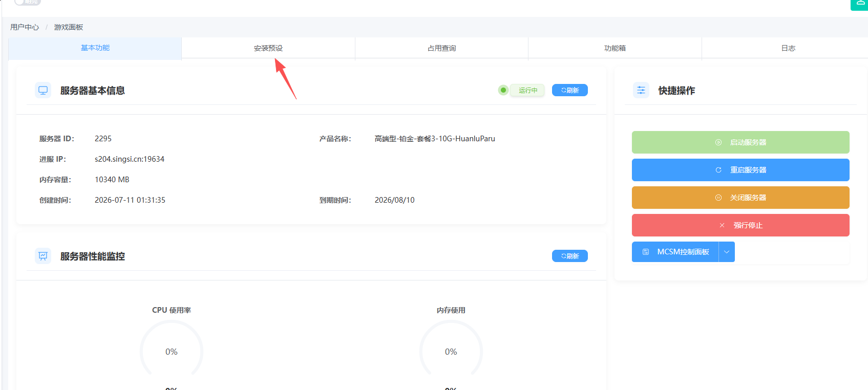Click the 关闭服务器 button
This screenshot has width=868, height=390.
click(740, 198)
